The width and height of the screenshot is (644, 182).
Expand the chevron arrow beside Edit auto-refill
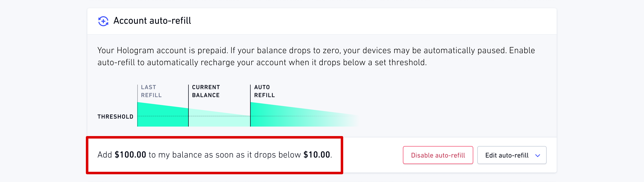point(537,156)
